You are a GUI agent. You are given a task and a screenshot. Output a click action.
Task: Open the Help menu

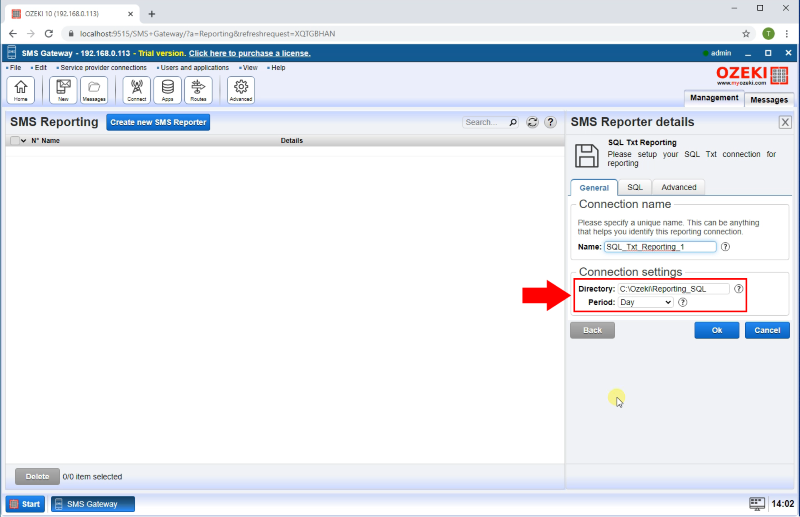click(277, 67)
